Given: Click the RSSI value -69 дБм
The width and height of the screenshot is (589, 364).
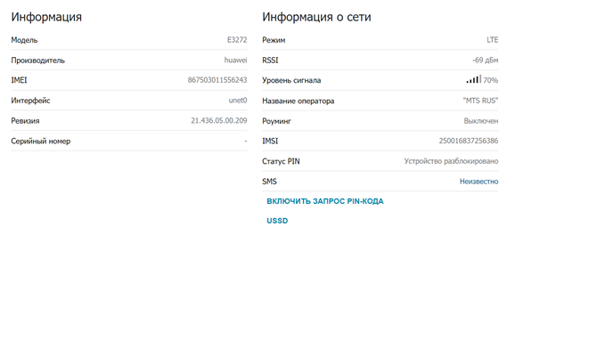Looking at the screenshot, I should [x=485, y=60].
